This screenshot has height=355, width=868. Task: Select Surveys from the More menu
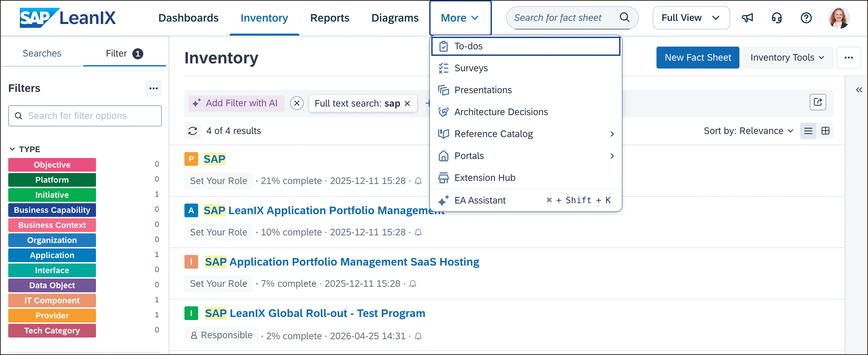coord(526,68)
